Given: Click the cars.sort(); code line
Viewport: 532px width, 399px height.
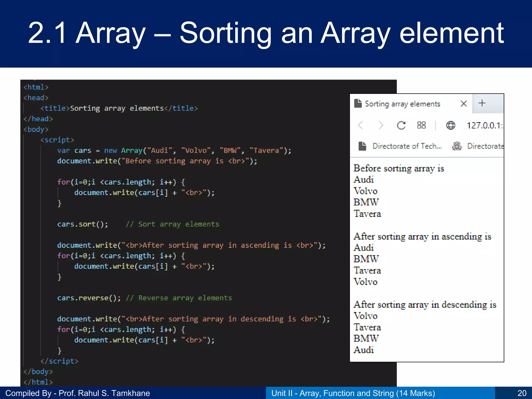Looking at the screenshot, I should pos(83,224).
